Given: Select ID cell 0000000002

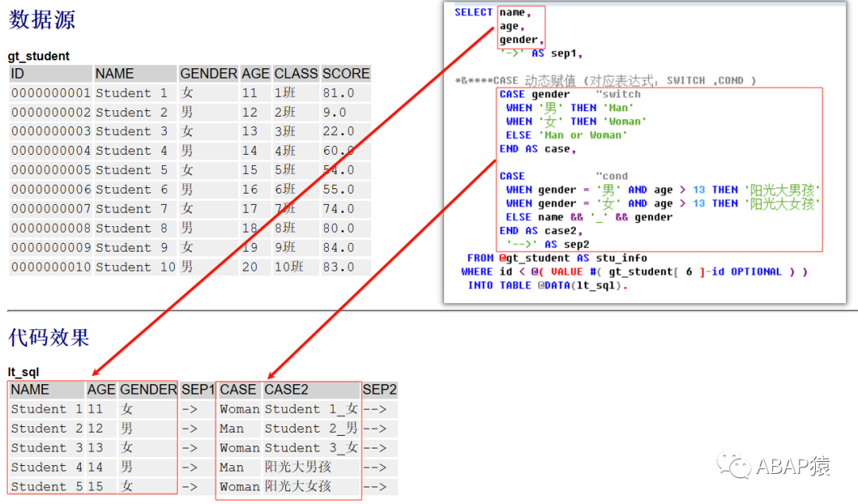Looking at the screenshot, I should (51, 113).
